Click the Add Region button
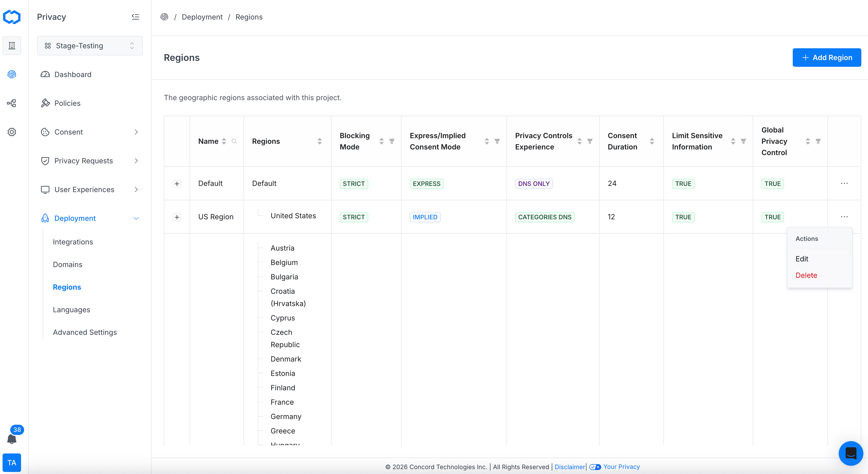This screenshot has width=868, height=474. pos(827,58)
